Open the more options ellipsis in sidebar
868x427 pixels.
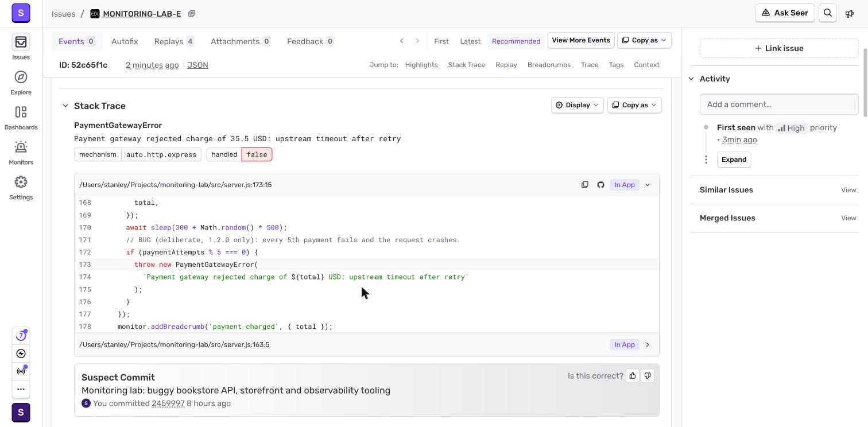(21, 389)
